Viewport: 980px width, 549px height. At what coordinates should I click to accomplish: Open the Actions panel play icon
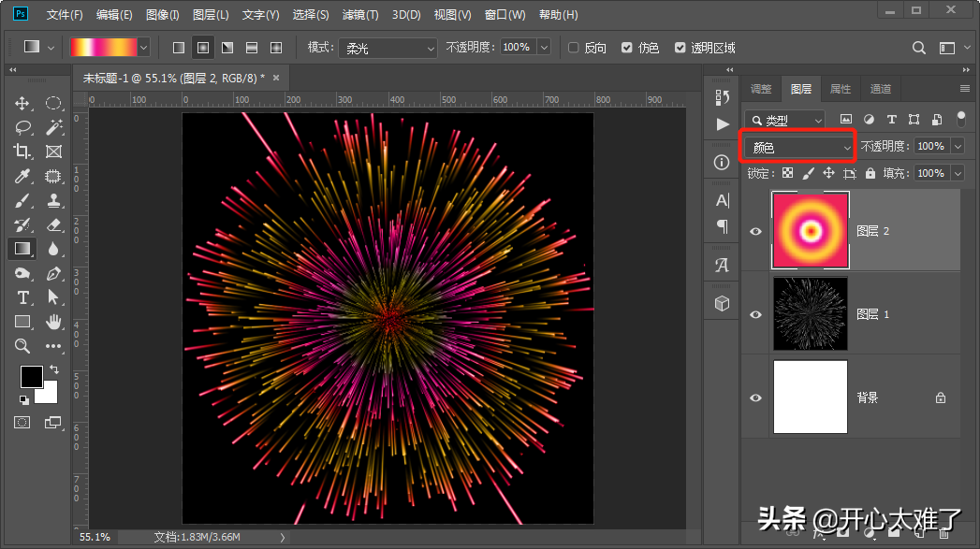pos(723,124)
